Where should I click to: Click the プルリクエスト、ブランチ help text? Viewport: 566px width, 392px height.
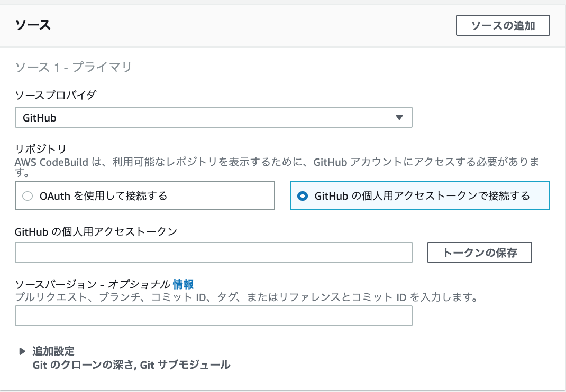(247, 297)
